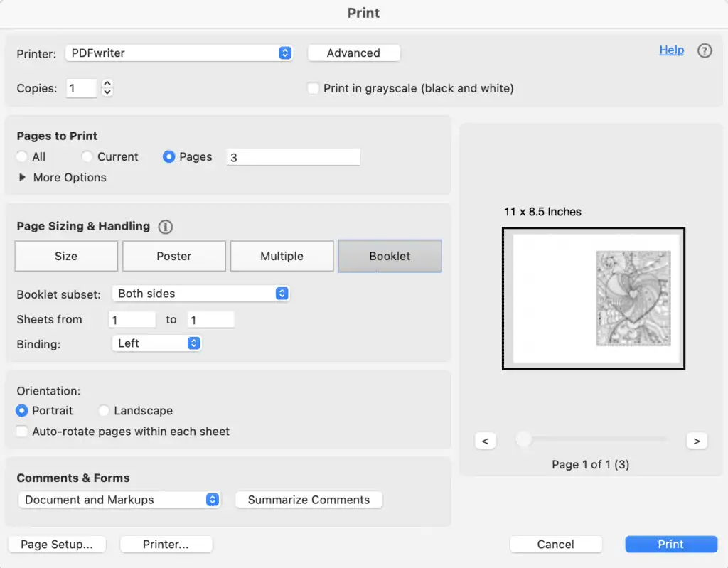Click the Printer... button
This screenshot has width=728, height=568.
pos(166,545)
